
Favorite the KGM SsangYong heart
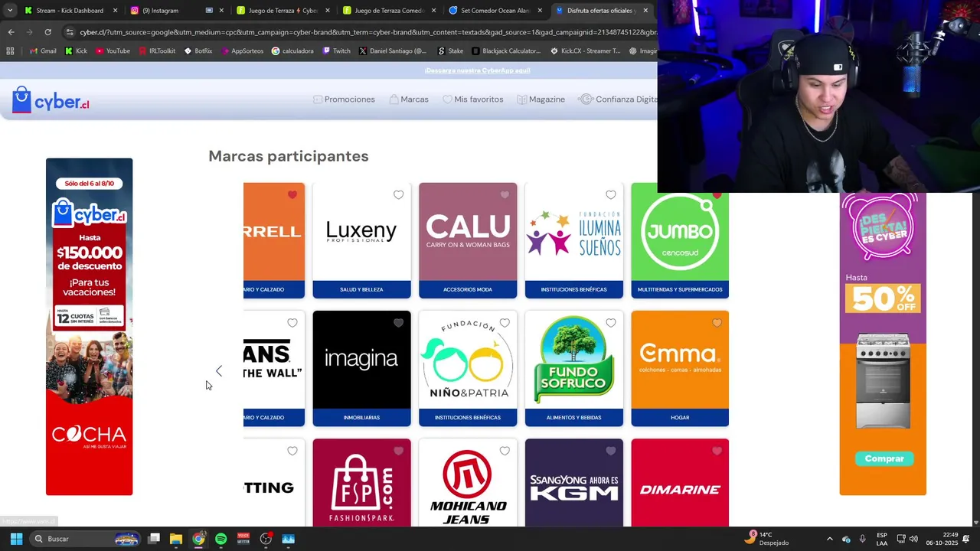coord(610,451)
